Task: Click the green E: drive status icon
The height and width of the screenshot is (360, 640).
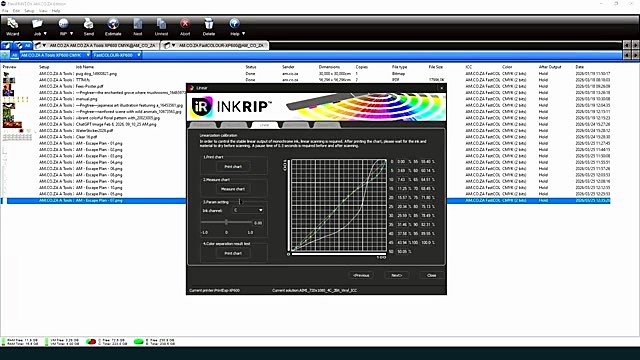Action: (x=139, y=341)
